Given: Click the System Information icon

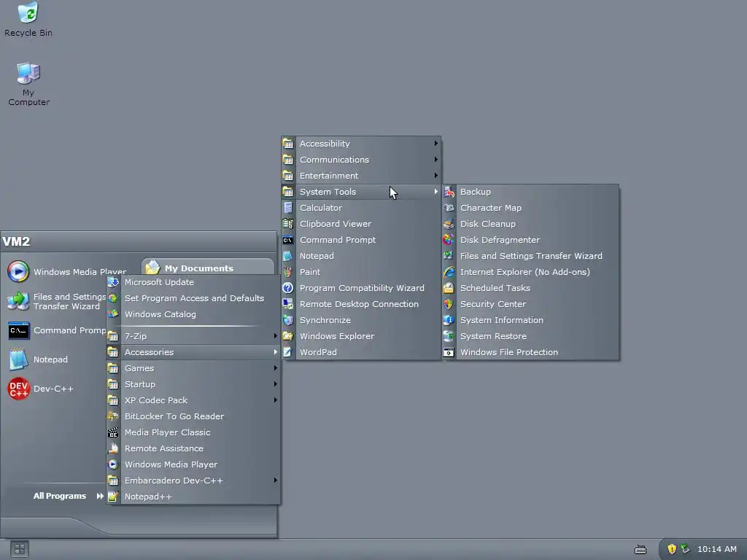Looking at the screenshot, I should (449, 320).
